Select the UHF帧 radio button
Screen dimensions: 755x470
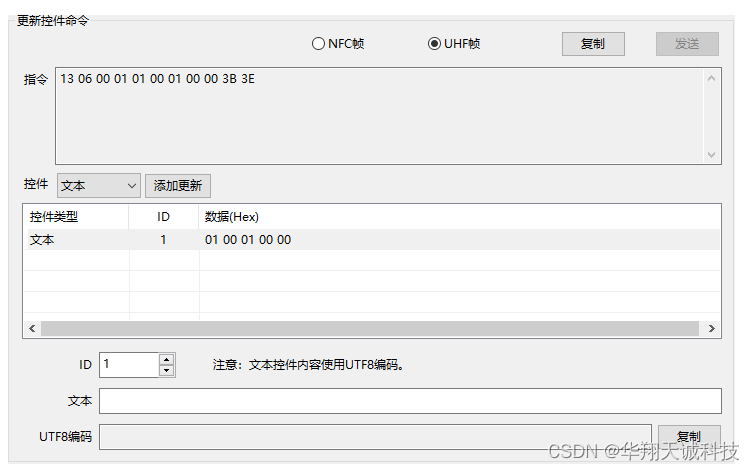click(x=454, y=44)
